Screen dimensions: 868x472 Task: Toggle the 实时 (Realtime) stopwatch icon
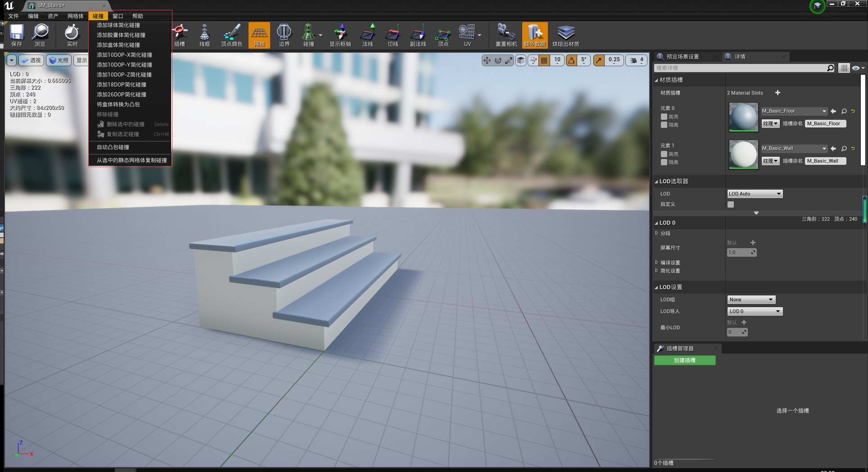pos(72,35)
